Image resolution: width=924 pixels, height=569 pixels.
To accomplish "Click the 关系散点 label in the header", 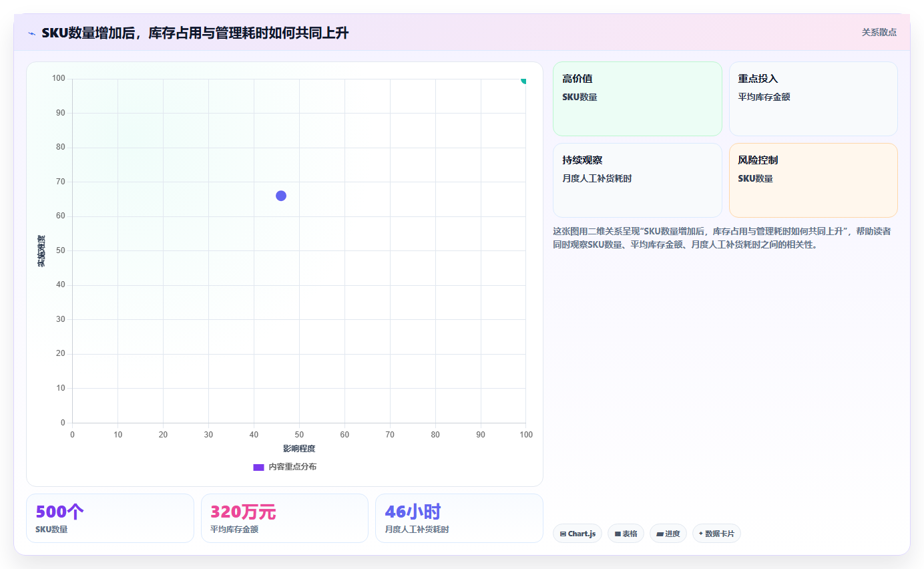I will tap(879, 32).
